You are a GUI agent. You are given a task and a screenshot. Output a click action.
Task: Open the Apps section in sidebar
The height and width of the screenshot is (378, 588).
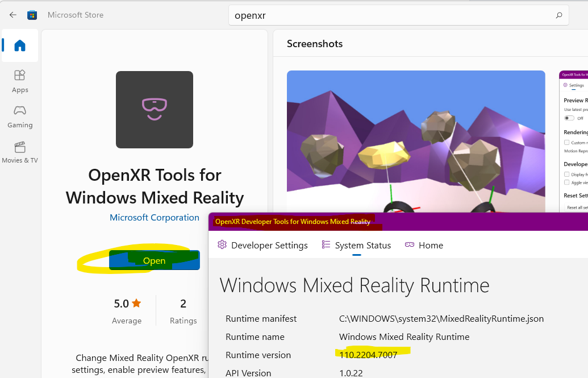tap(20, 82)
